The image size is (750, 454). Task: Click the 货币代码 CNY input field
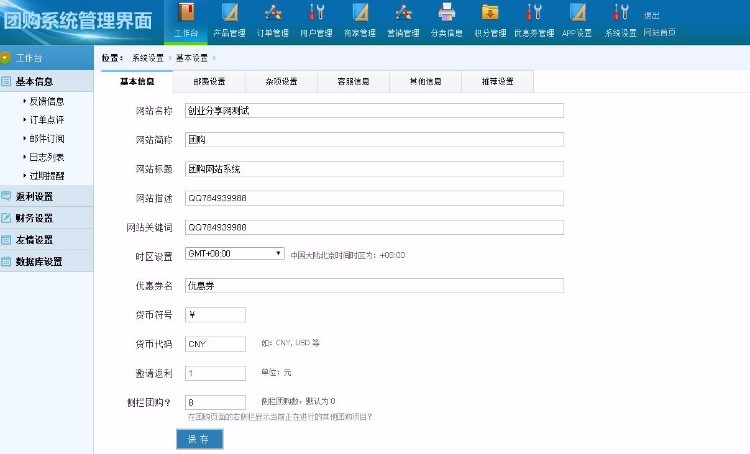click(215, 344)
